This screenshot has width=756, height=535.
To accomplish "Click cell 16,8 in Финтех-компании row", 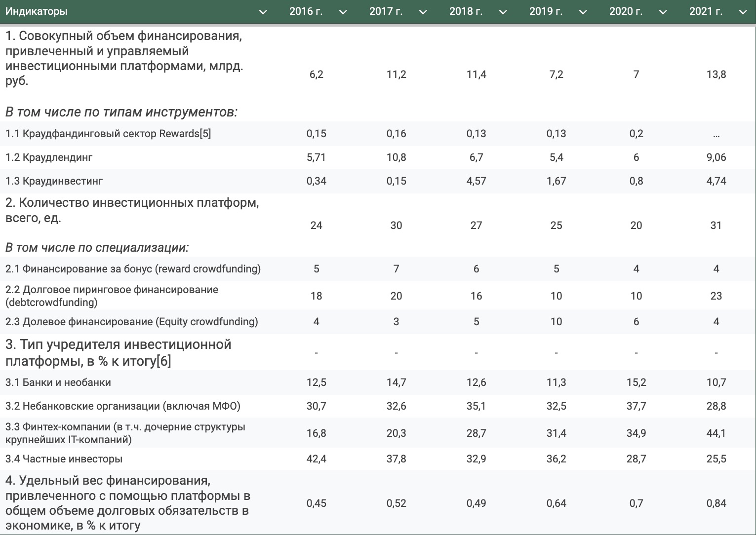I will coord(317,433).
